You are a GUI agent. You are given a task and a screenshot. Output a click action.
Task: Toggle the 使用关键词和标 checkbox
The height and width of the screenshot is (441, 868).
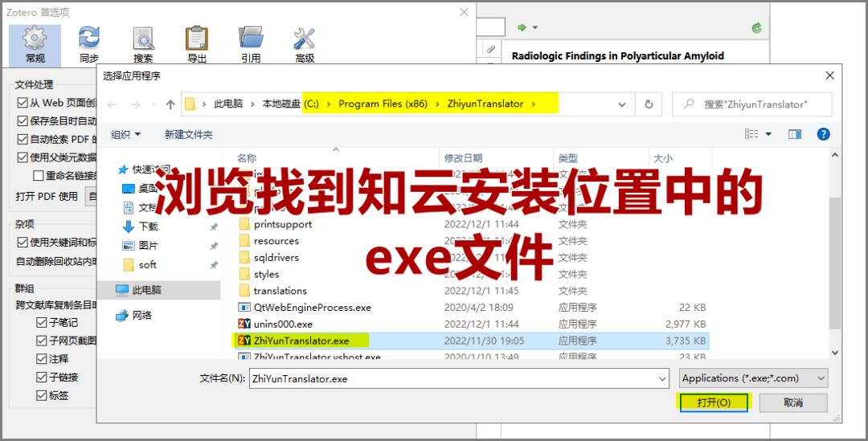(x=23, y=243)
